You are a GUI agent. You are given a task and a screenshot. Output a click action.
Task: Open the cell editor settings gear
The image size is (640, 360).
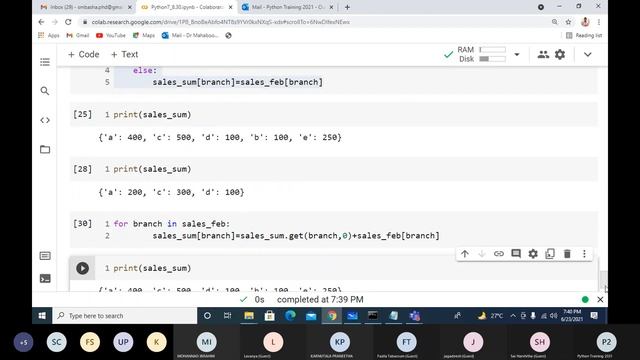click(533, 254)
